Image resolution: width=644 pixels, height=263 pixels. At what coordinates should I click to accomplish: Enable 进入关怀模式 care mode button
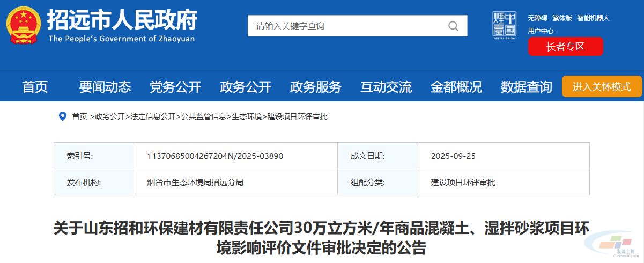(602, 86)
